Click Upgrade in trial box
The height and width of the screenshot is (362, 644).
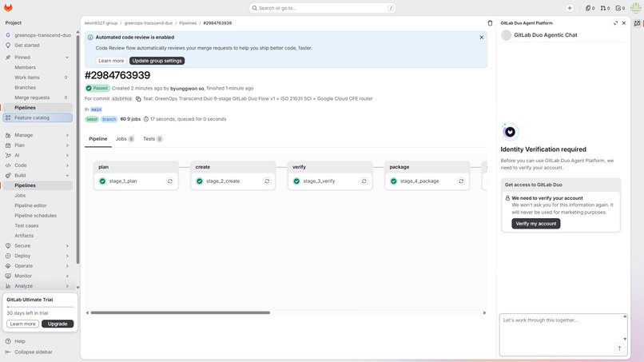(58, 324)
